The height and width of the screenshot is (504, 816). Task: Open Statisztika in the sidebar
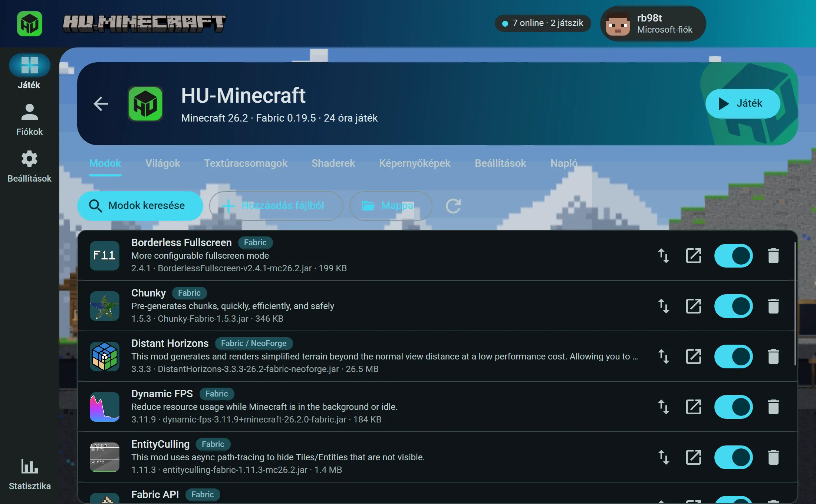coord(30,475)
